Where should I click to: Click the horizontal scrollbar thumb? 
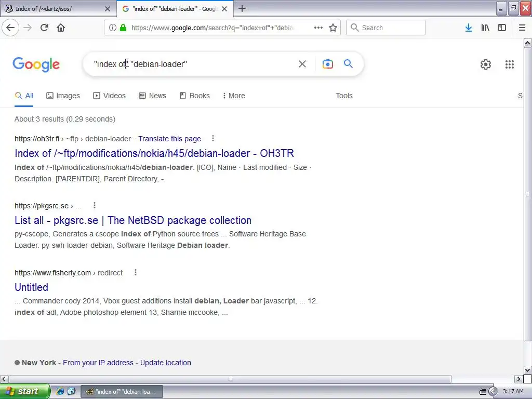pos(230,379)
